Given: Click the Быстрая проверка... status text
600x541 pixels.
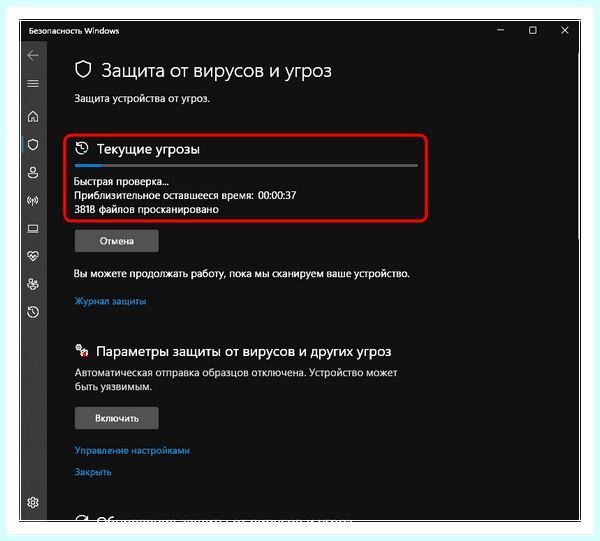Looking at the screenshot, I should click(121, 182).
